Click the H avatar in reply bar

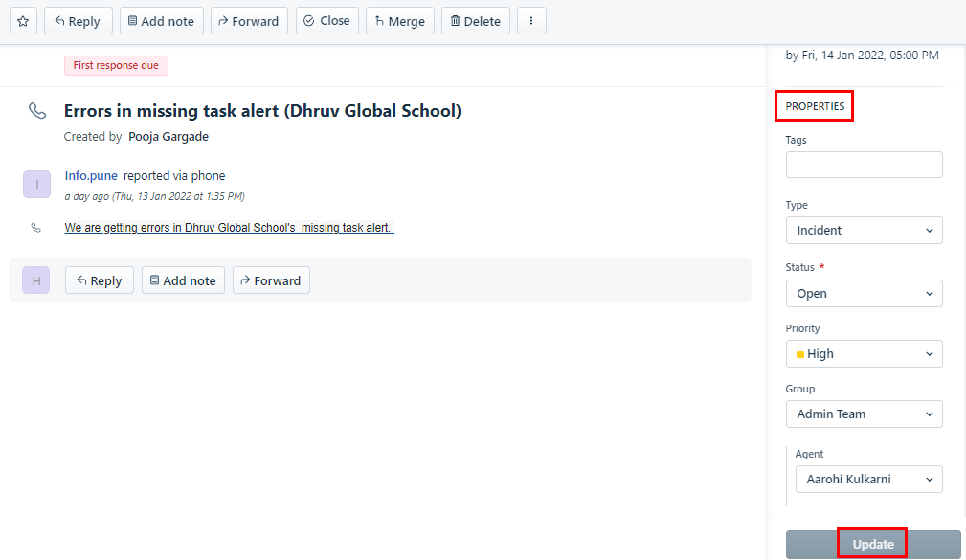point(36,280)
